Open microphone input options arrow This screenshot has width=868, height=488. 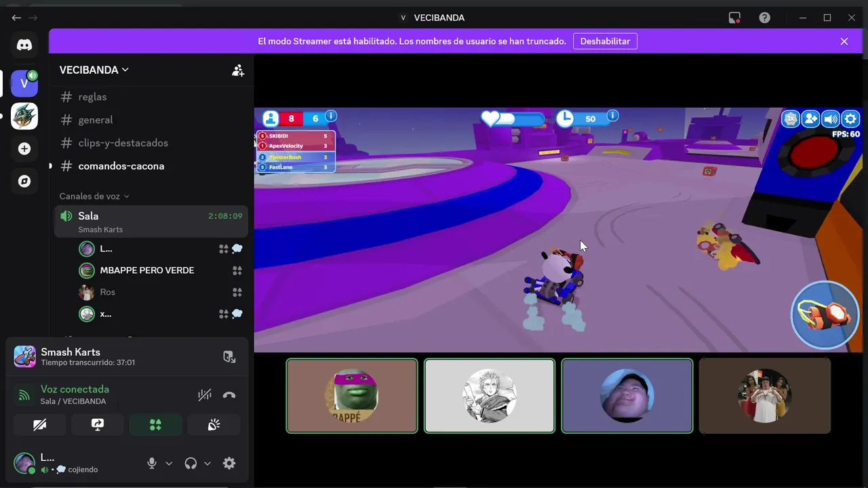(x=169, y=464)
